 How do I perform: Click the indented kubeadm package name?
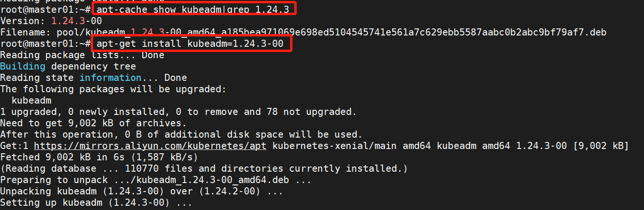(x=31, y=100)
